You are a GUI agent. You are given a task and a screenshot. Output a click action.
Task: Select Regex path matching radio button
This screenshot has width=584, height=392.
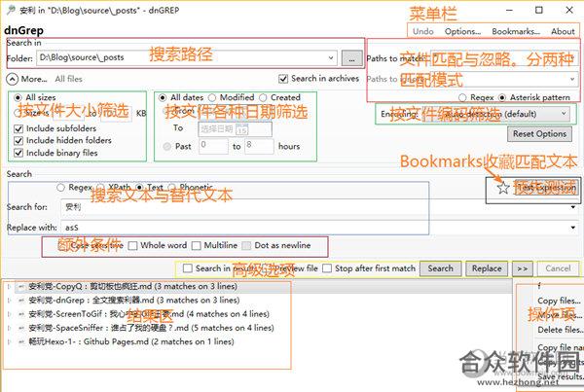(x=462, y=97)
